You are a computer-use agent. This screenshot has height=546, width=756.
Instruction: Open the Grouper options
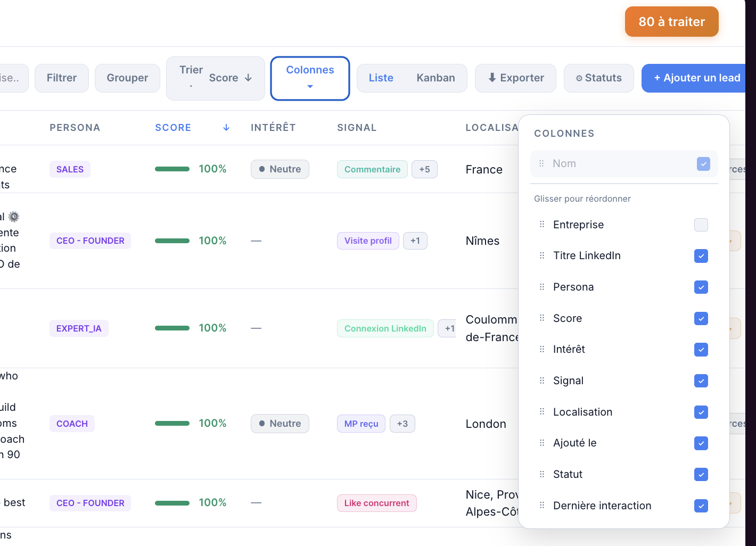(x=127, y=78)
